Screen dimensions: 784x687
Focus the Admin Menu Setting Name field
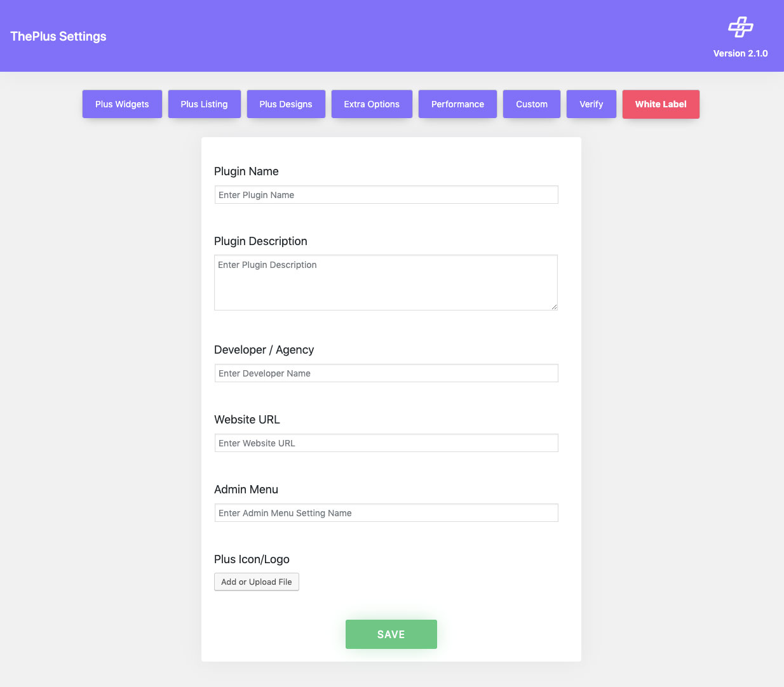[386, 513]
